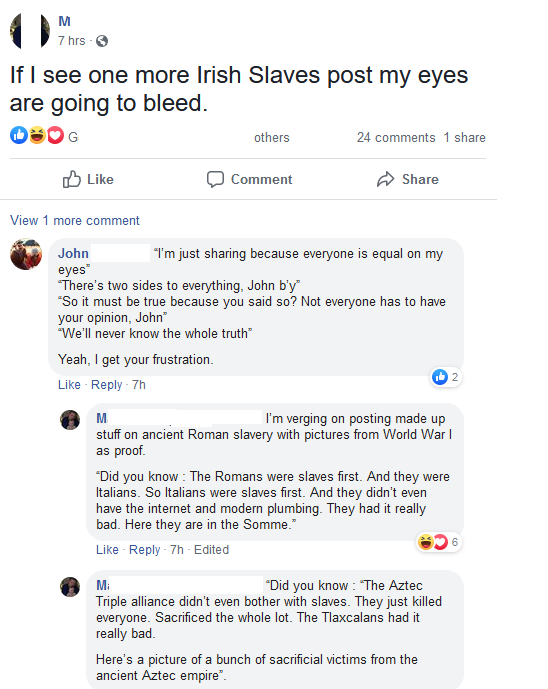View the thumbs-up count on John's comment
Viewport: 548px width, 689px height.
point(446,377)
